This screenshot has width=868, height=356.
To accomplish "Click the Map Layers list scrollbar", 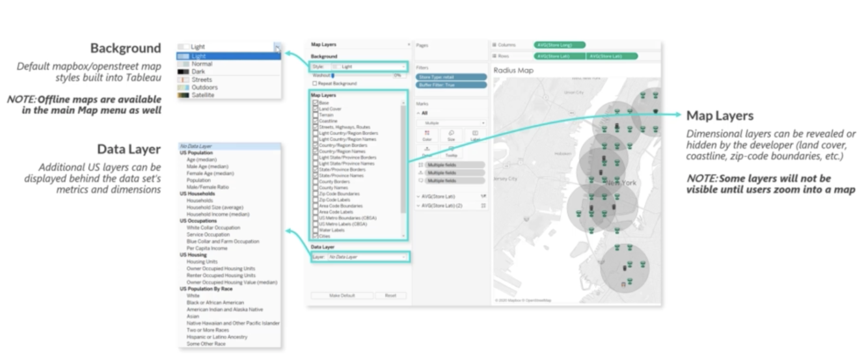I will (x=403, y=158).
